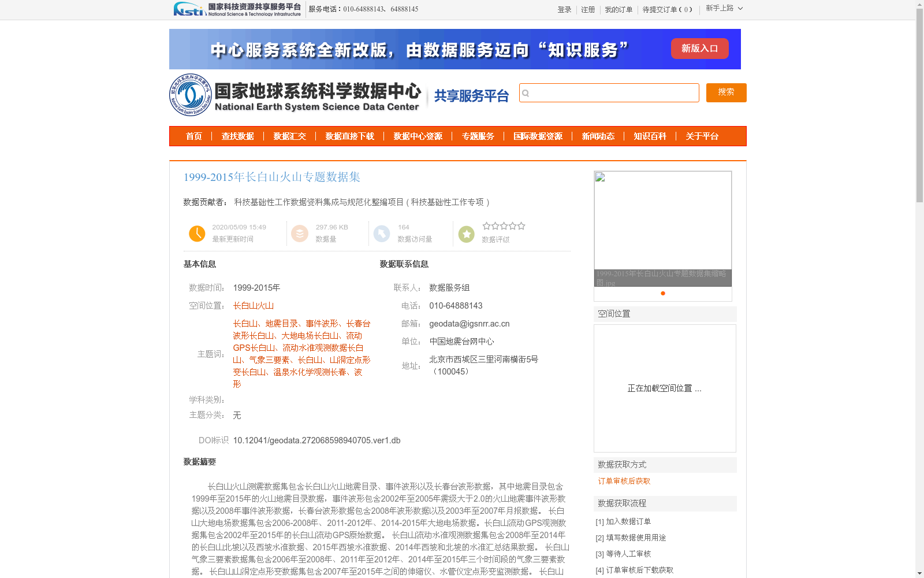Click into the search input field
924x578 pixels.
(x=609, y=93)
